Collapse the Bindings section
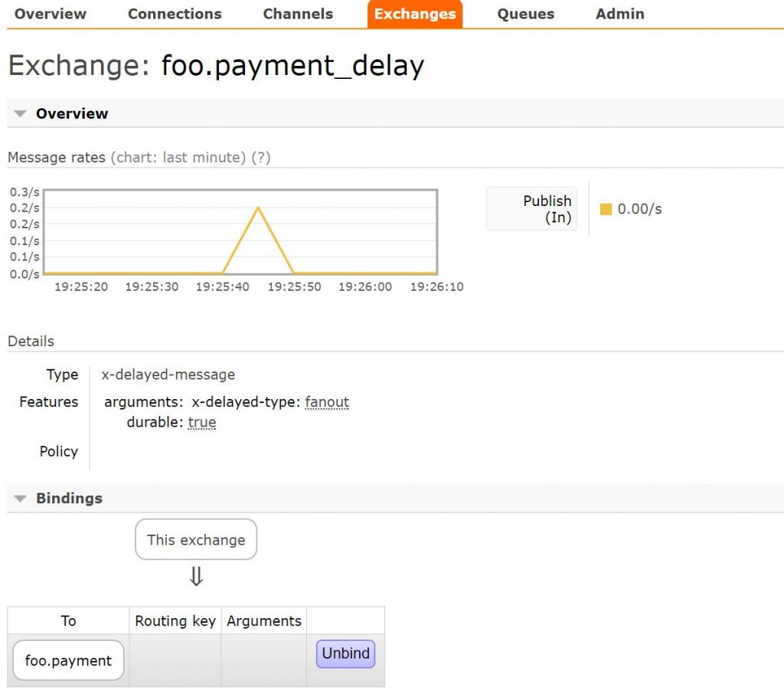Image resolution: width=784 pixels, height=697 pixels. 20,498
